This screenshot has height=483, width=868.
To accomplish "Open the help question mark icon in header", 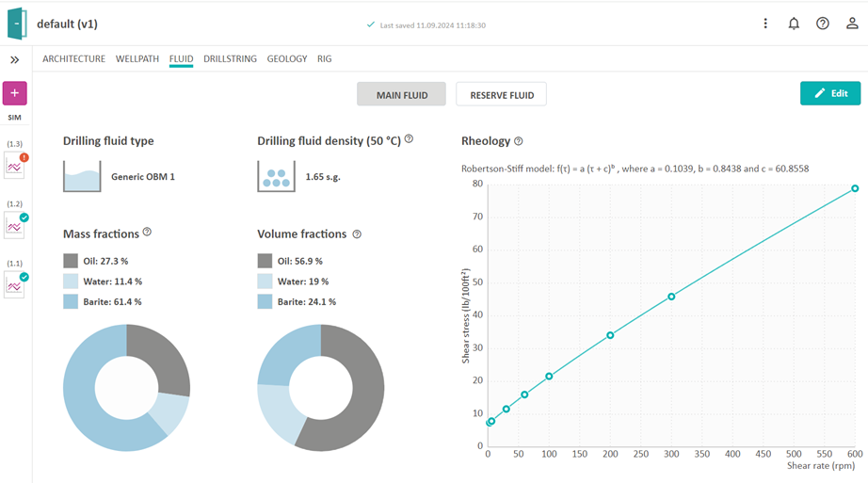I will pos(823,24).
